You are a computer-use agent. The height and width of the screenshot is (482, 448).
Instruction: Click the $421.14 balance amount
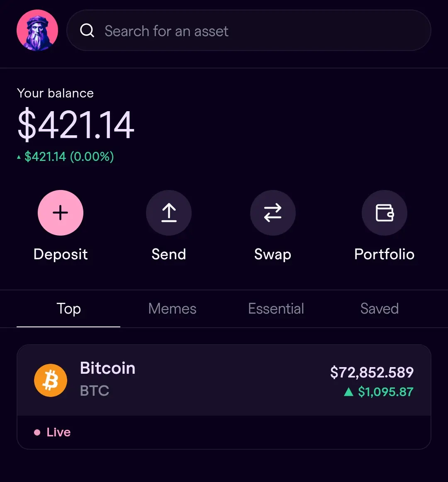click(x=75, y=125)
